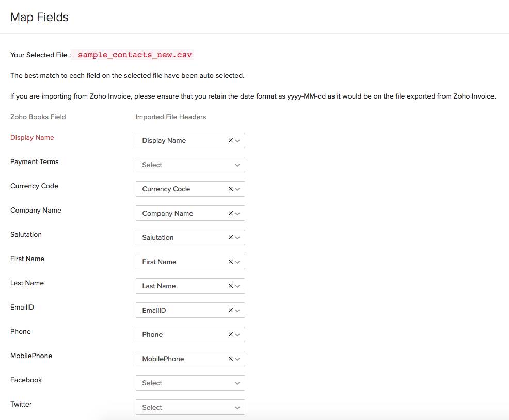Open the Last Name dropdown chevron
509x420 pixels.
[x=237, y=286]
